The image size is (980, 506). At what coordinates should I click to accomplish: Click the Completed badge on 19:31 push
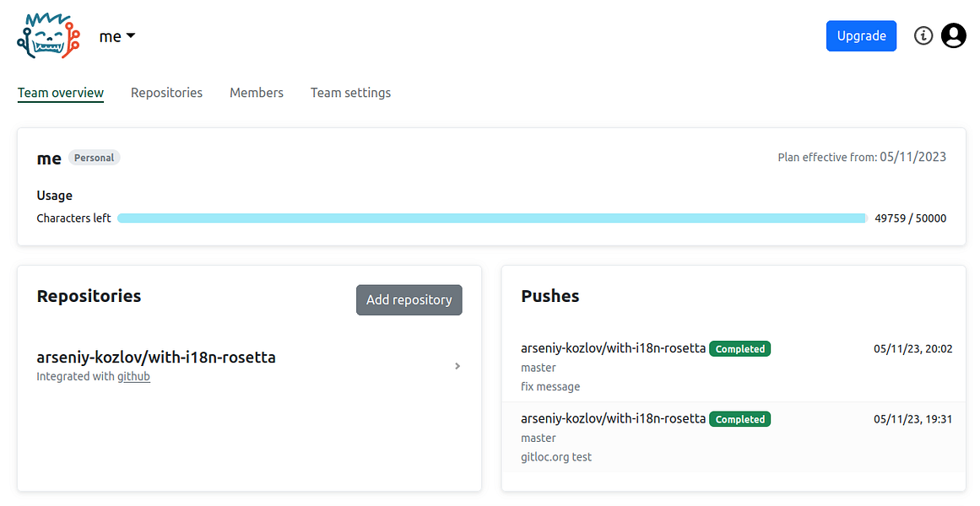click(740, 419)
